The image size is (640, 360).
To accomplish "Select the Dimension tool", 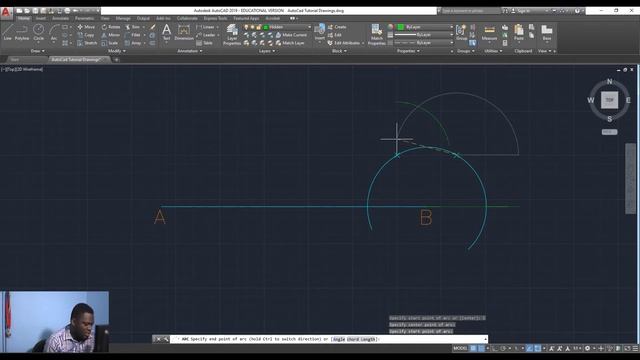I will 184,32.
